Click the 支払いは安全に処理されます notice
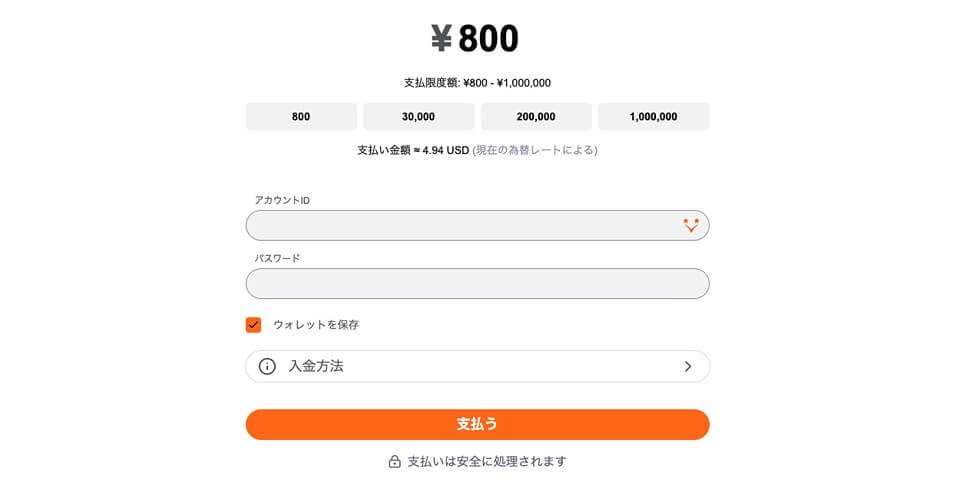Viewport: 960px width, 489px height. [487, 461]
